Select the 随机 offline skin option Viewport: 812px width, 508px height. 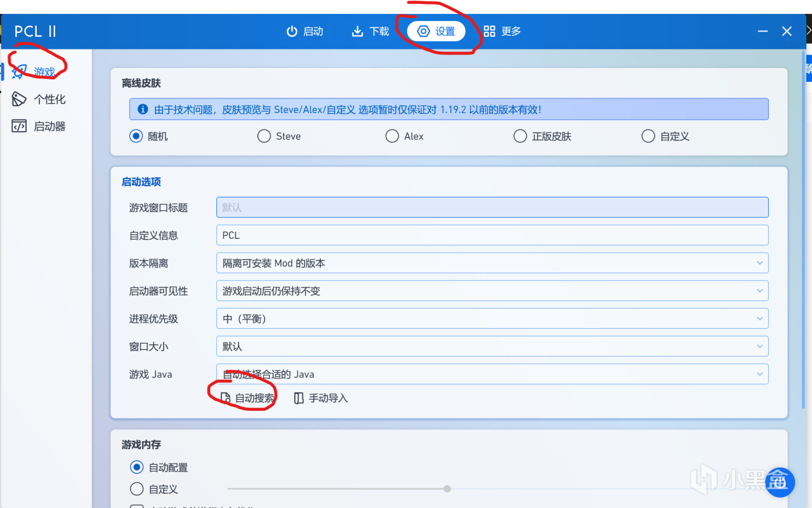(136, 136)
